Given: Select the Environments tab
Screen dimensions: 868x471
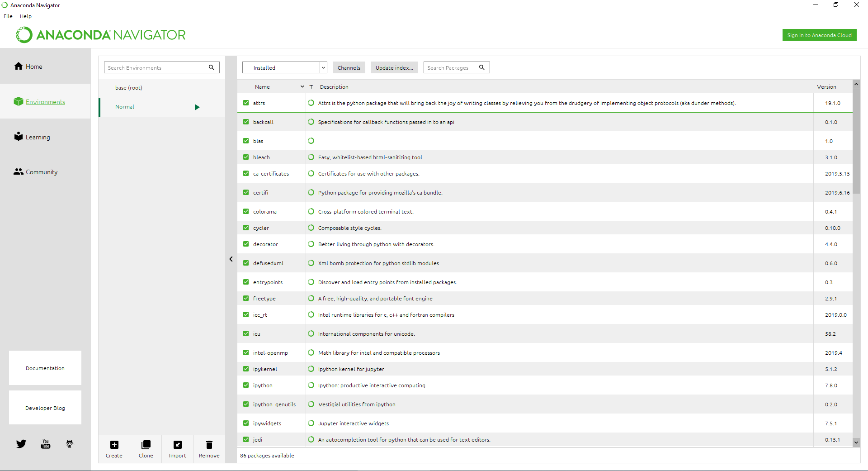Looking at the screenshot, I should point(45,101).
